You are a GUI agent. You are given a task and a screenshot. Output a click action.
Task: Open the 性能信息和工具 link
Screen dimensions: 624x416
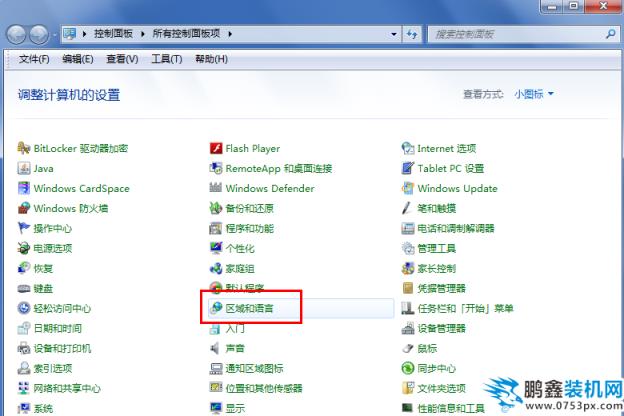[451, 408]
